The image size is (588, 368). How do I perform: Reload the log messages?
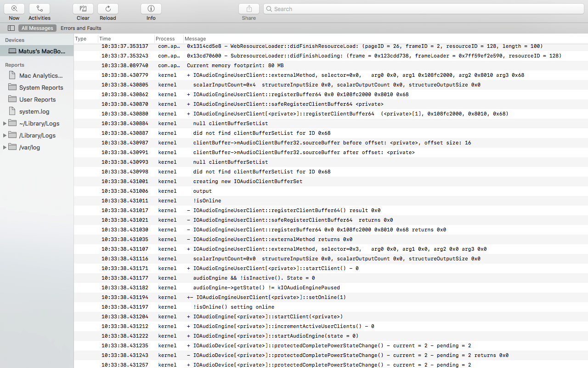[x=108, y=9]
